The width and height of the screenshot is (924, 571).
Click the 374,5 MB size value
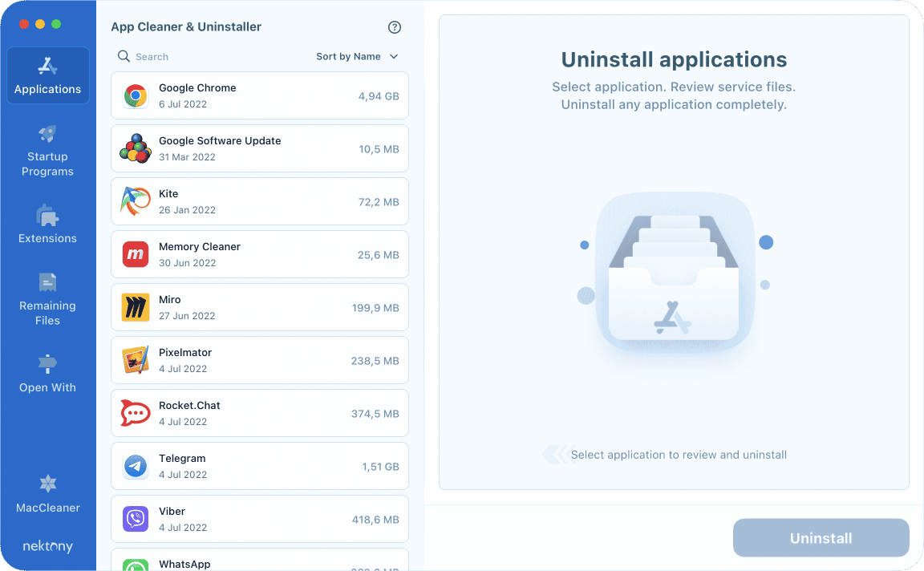click(x=375, y=414)
